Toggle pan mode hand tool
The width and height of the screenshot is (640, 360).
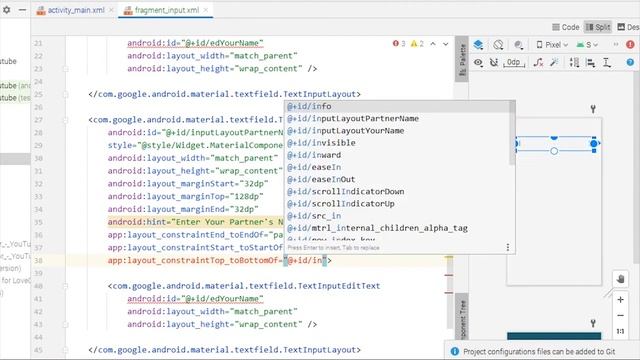click(620, 279)
